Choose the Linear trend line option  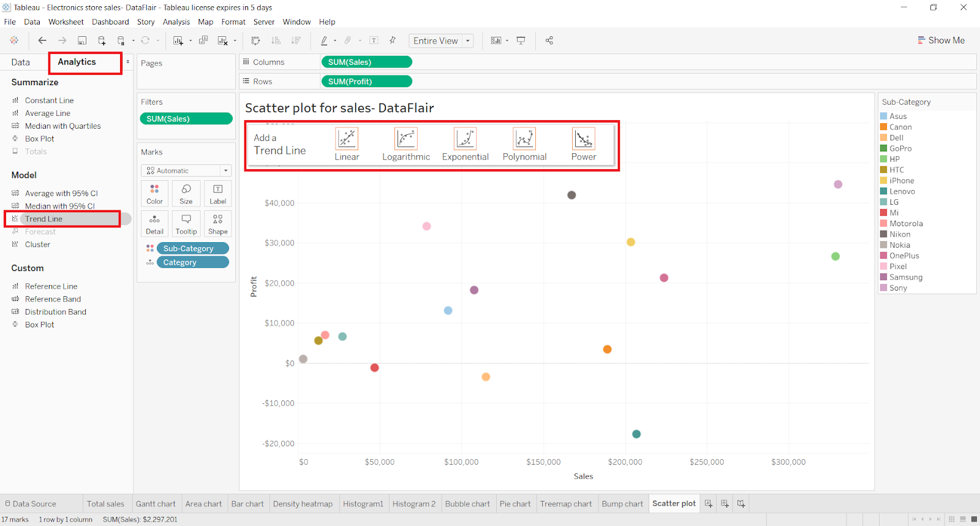[347, 145]
